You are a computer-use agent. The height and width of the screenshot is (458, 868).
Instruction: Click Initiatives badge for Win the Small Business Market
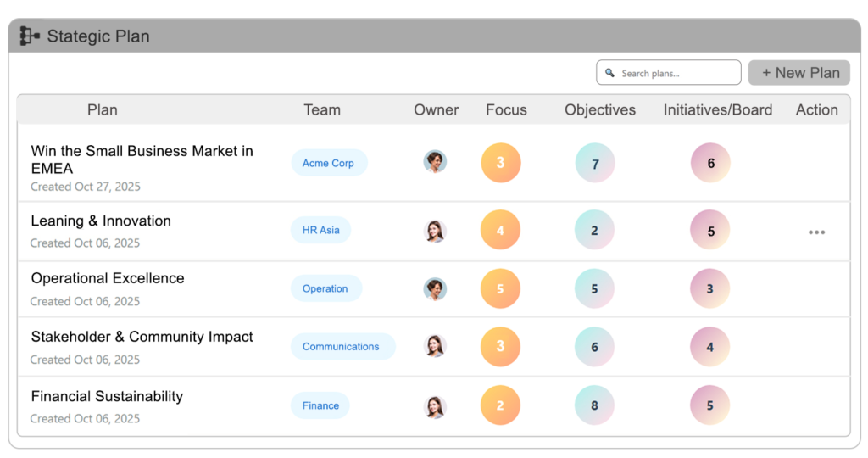click(x=710, y=163)
